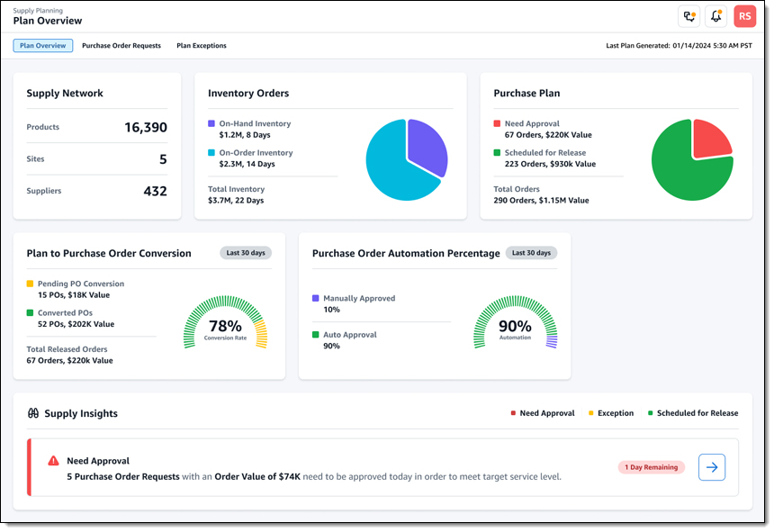Image resolution: width=774 pixels, height=532 pixels.
Task: Click '52 POs, $202K Value' text
Action: tap(76, 324)
